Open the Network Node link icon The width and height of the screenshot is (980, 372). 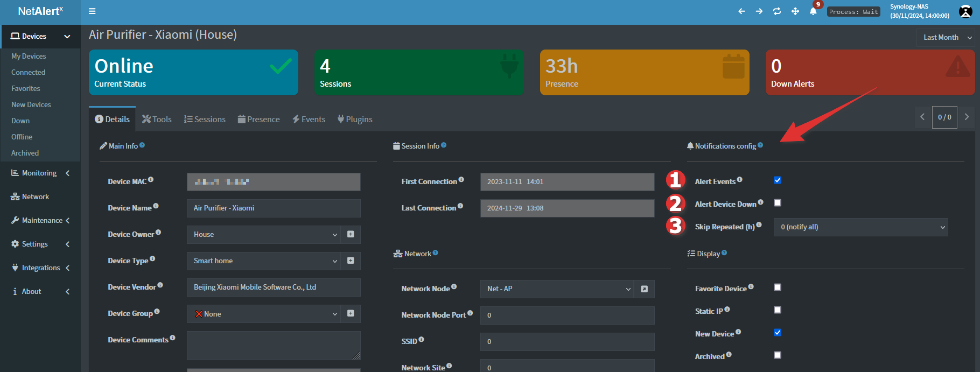[645, 289]
